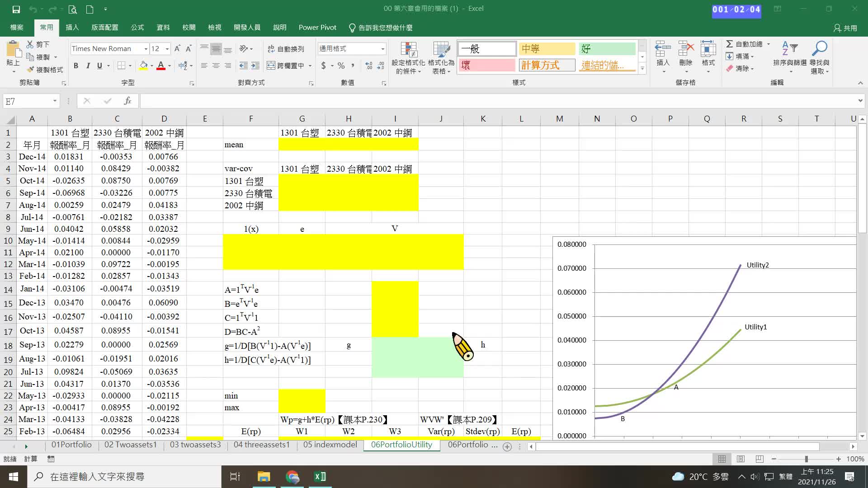Image resolution: width=868 pixels, height=488 pixels.
Task: Increase font size with the larger A icon
Action: click(x=177, y=48)
